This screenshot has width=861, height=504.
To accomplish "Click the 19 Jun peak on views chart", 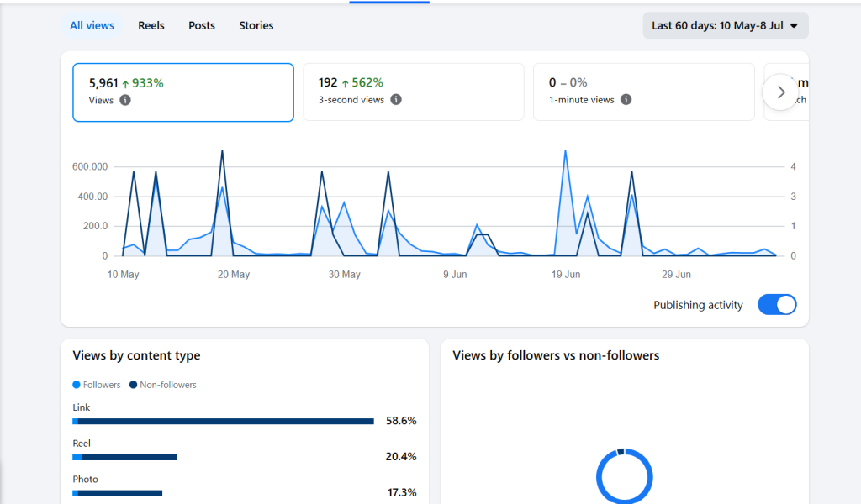I will tap(565, 151).
